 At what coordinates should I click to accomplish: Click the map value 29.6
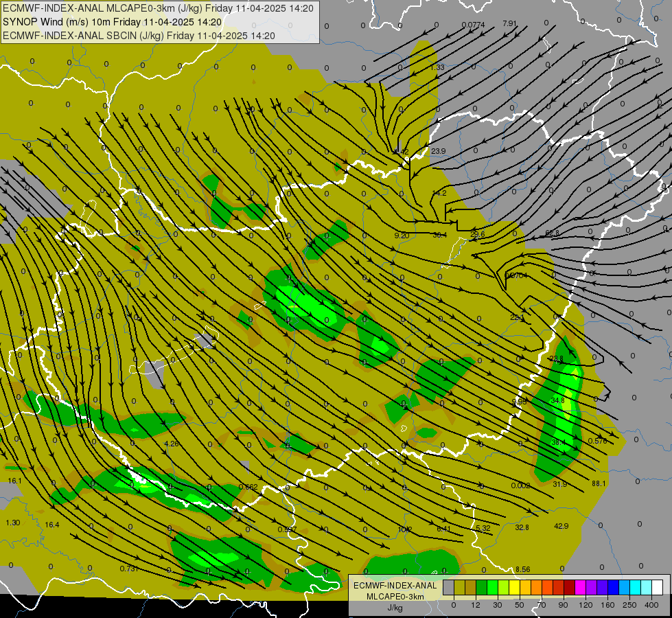point(478,234)
